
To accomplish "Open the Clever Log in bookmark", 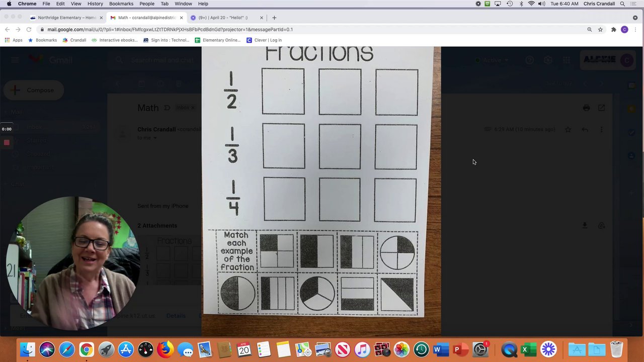I will [264, 40].
